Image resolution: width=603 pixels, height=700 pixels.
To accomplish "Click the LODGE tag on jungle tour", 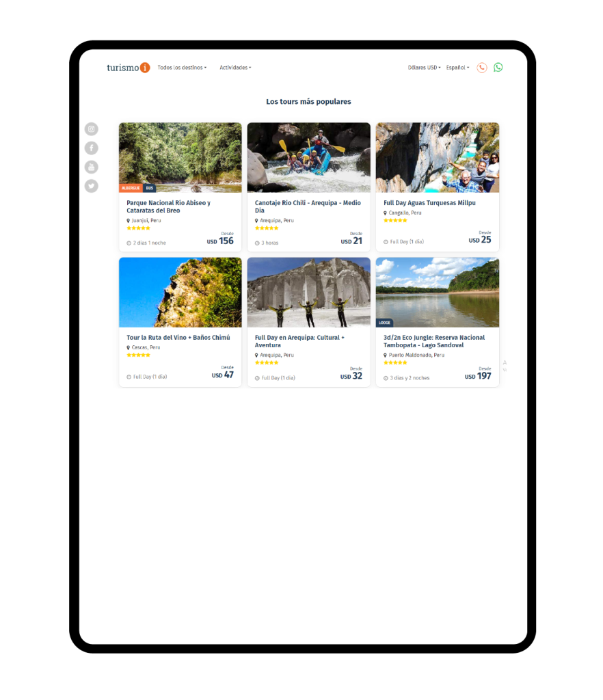I will pos(384,323).
